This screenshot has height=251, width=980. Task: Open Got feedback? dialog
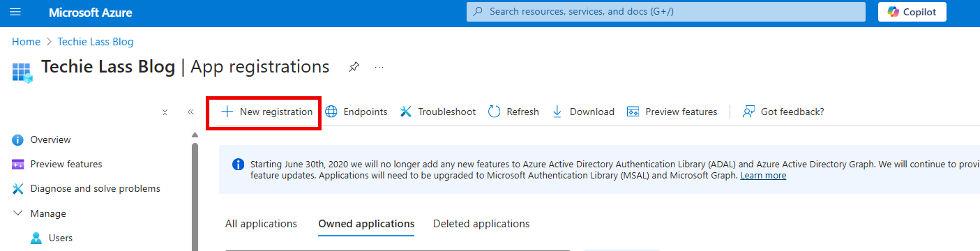point(783,112)
